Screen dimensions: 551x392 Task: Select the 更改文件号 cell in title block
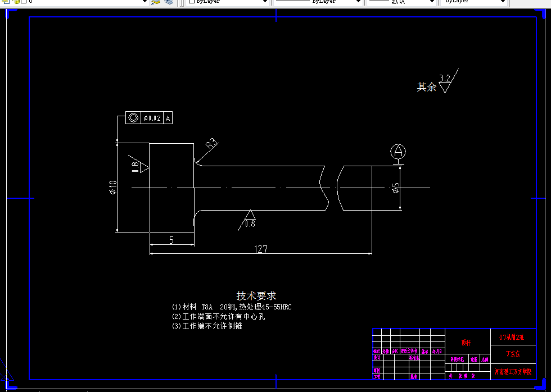click(409, 351)
